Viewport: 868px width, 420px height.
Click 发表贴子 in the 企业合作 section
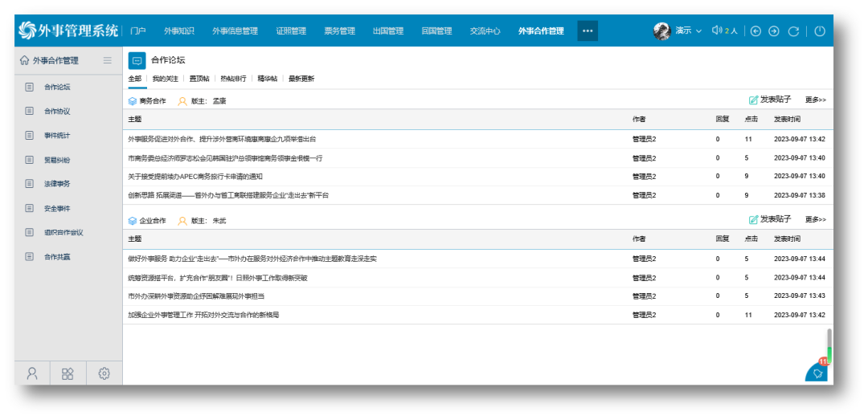770,219
